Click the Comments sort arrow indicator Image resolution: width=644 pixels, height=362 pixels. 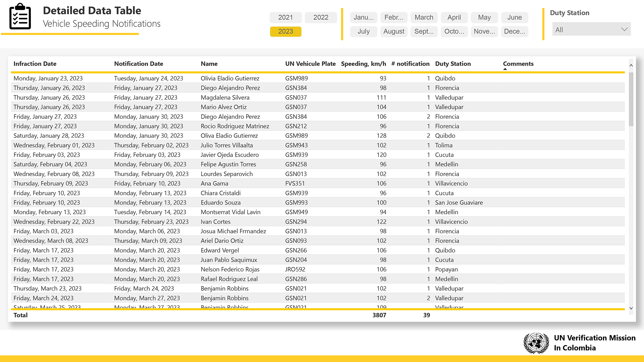pos(505,69)
